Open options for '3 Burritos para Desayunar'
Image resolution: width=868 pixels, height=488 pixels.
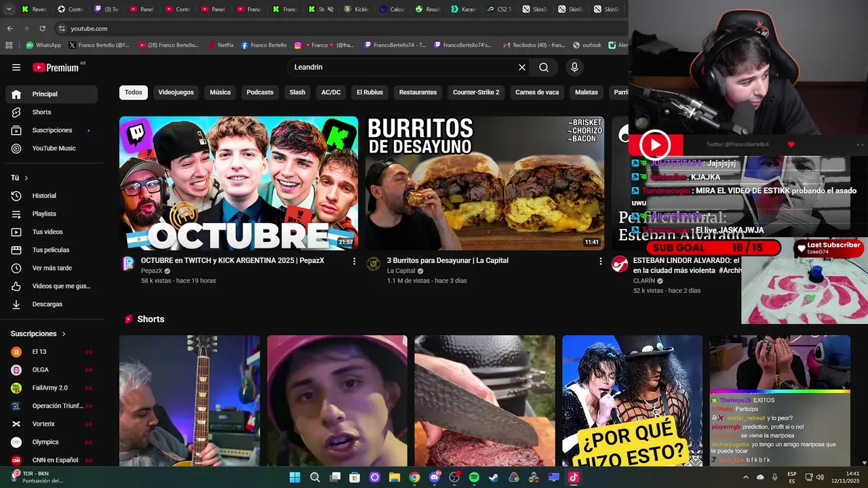point(600,261)
